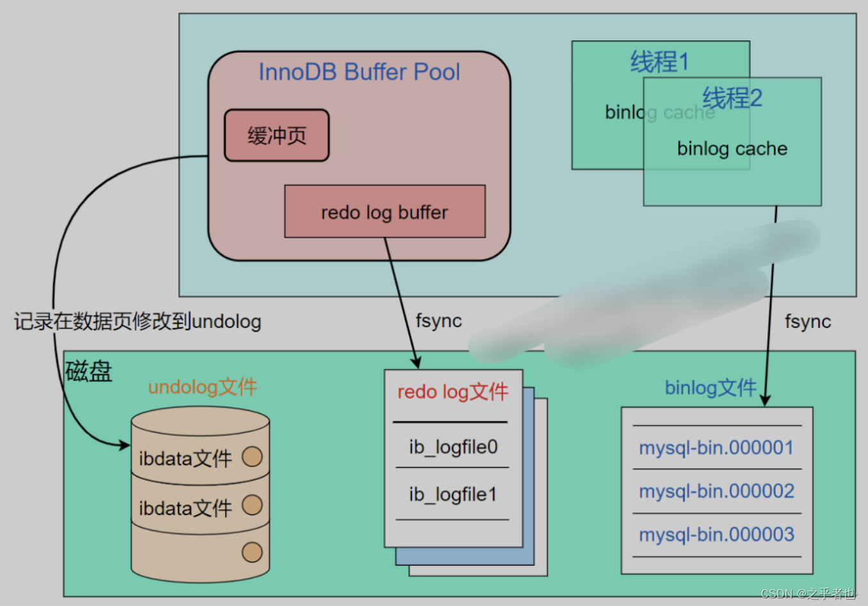This screenshot has height=606, width=868.
Task: Click the redo log buffer block
Action: (385, 211)
